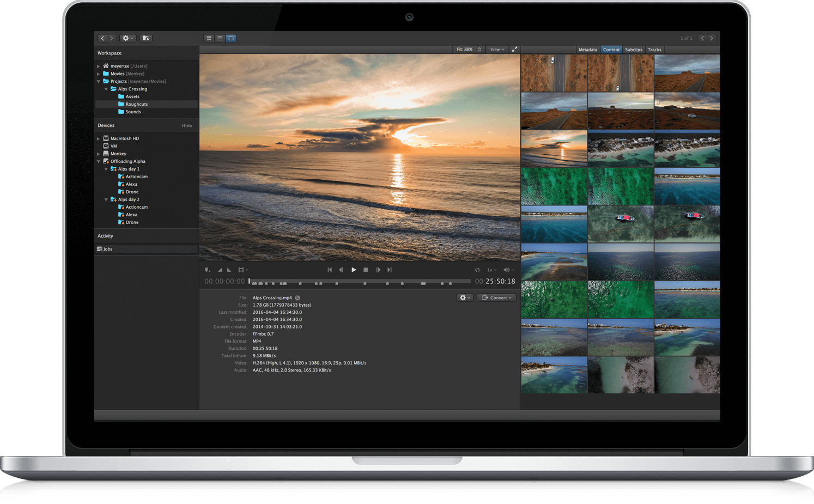Switch to the Metadata tab

click(588, 50)
